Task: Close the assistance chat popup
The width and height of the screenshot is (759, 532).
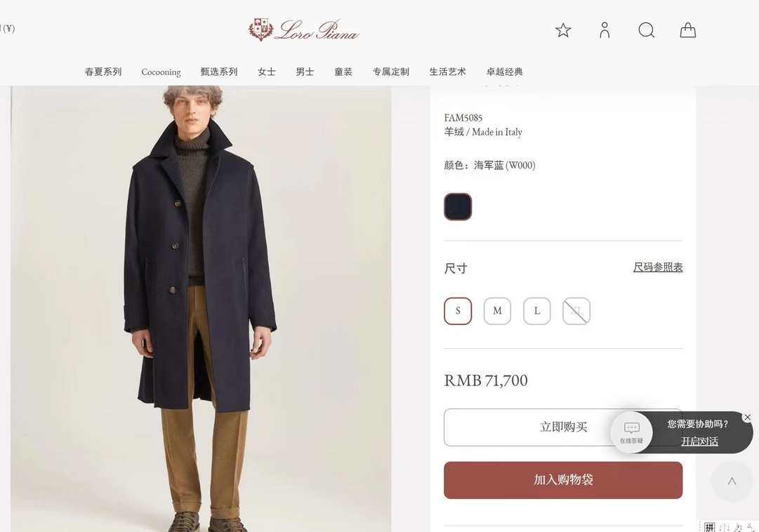Action: click(x=747, y=418)
